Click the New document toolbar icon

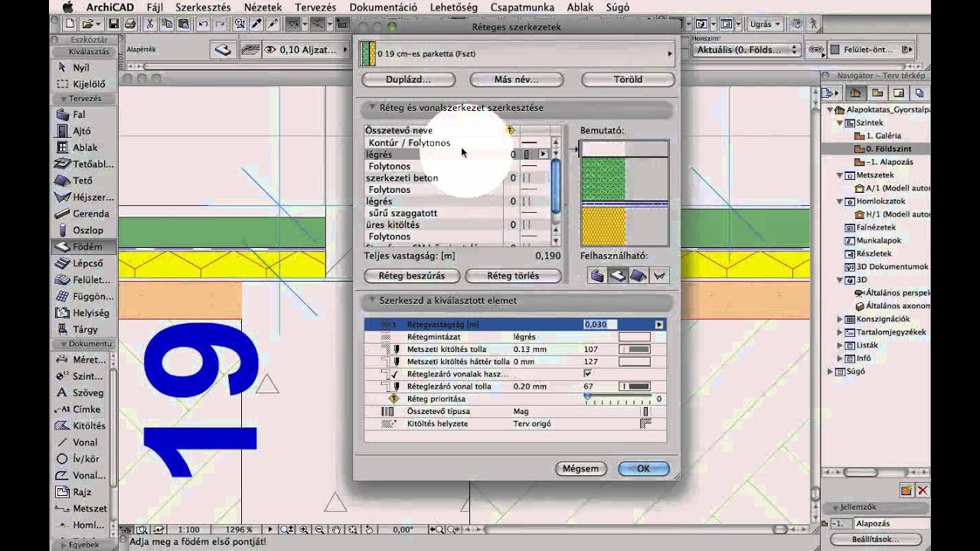(x=70, y=24)
